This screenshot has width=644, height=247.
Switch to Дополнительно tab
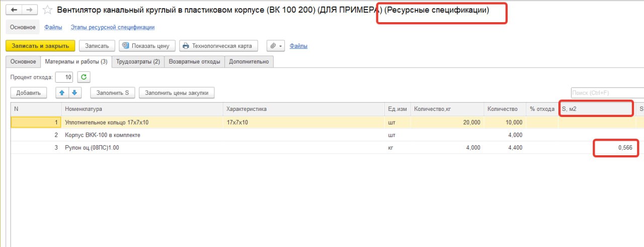(x=249, y=61)
